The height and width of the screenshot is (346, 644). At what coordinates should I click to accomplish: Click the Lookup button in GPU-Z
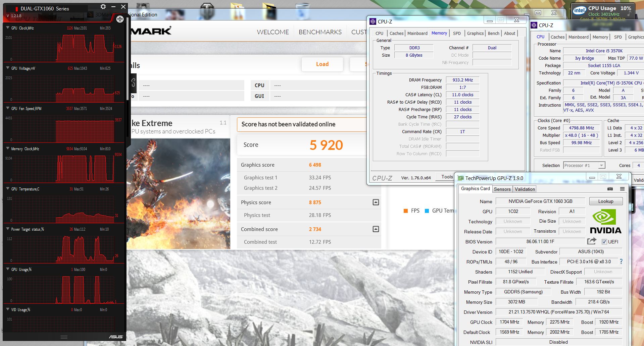coord(606,201)
